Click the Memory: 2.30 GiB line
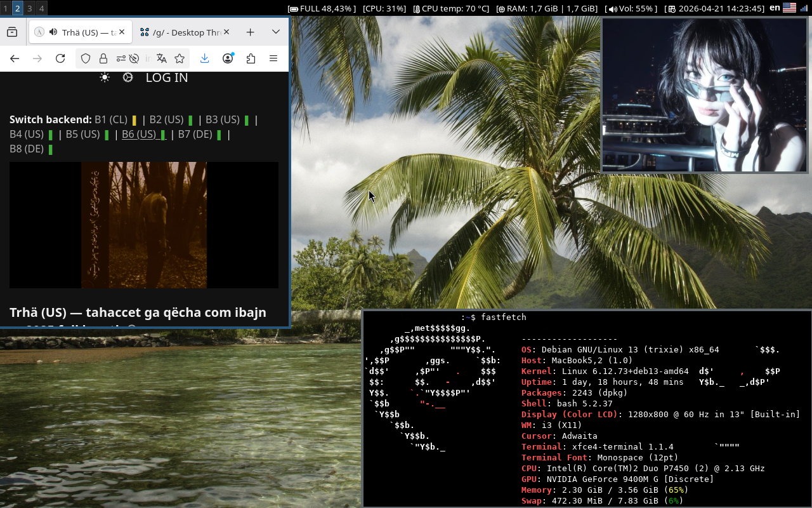Image resolution: width=812 pixels, height=508 pixels. pos(605,490)
